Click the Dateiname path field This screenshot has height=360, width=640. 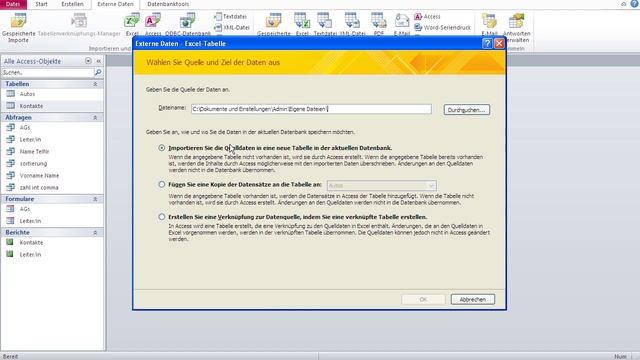click(311, 109)
